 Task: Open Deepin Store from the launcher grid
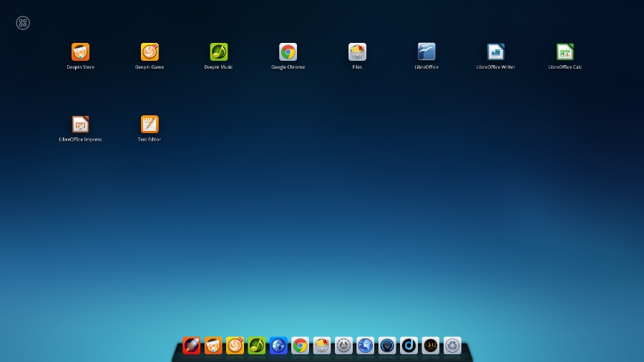(x=80, y=52)
